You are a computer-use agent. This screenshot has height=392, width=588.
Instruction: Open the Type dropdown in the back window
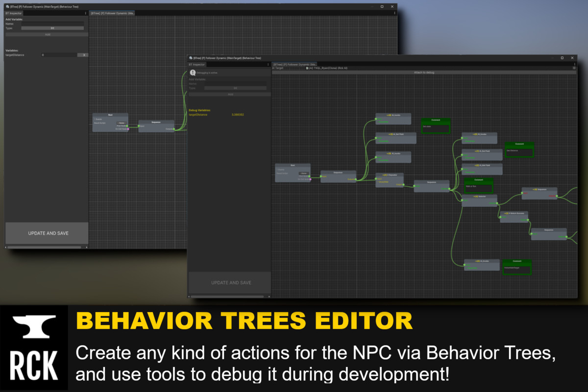(52, 27)
